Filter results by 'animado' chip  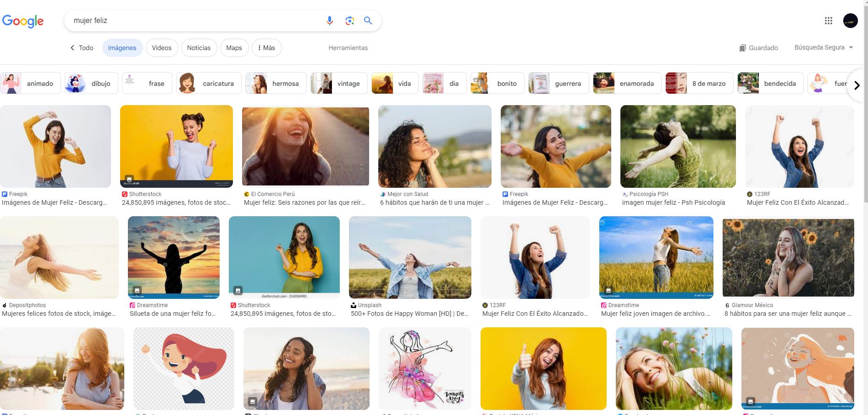click(x=31, y=84)
